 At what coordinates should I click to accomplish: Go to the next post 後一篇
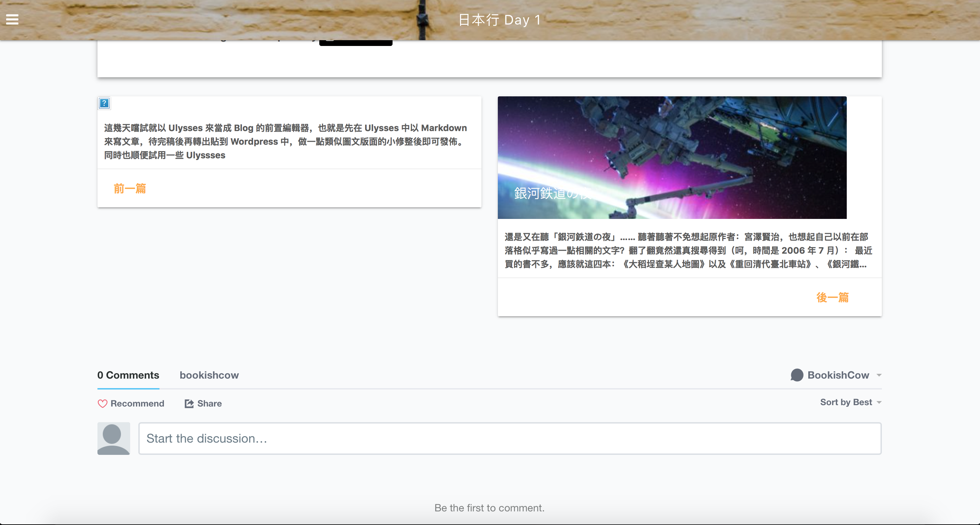click(x=832, y=297)
